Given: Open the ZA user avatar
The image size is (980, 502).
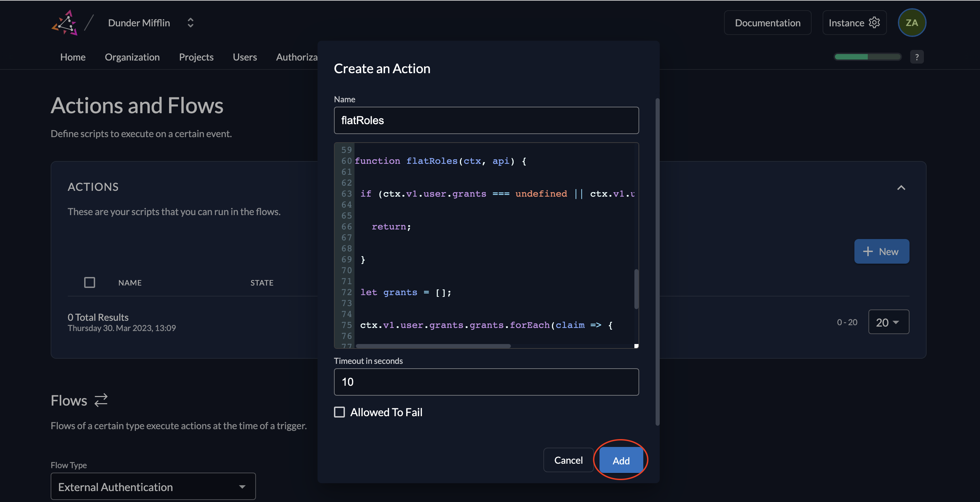Looking at the screenshot, I should [912, 23].
